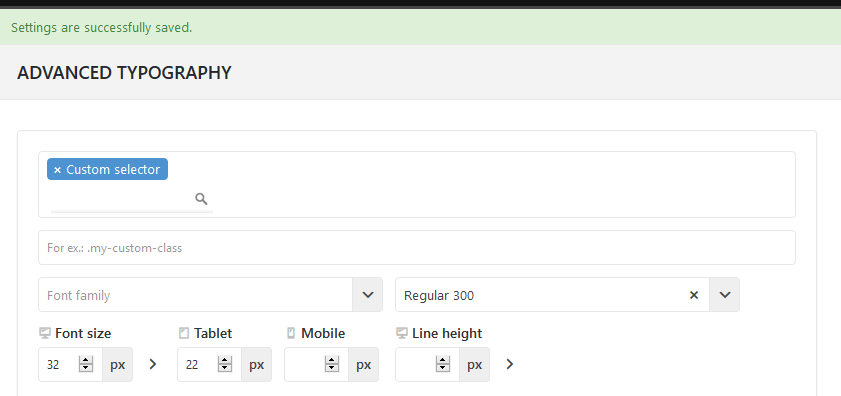Click the tablet icon beside the Tablet label

[184, 333]
